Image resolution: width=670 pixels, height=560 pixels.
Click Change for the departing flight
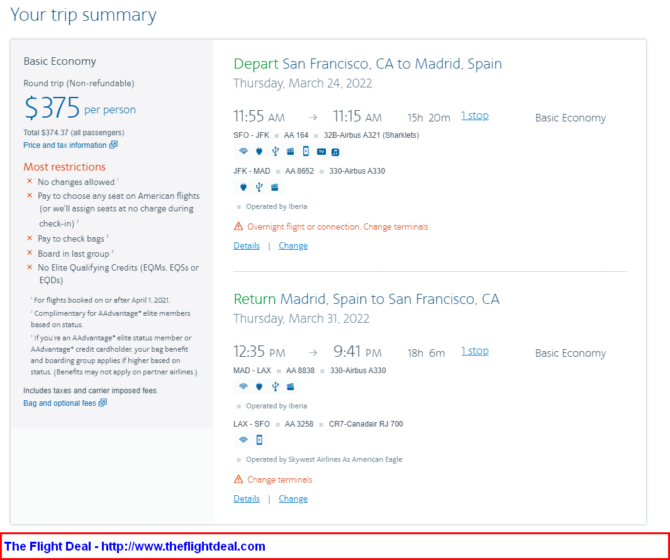[293, 246]
